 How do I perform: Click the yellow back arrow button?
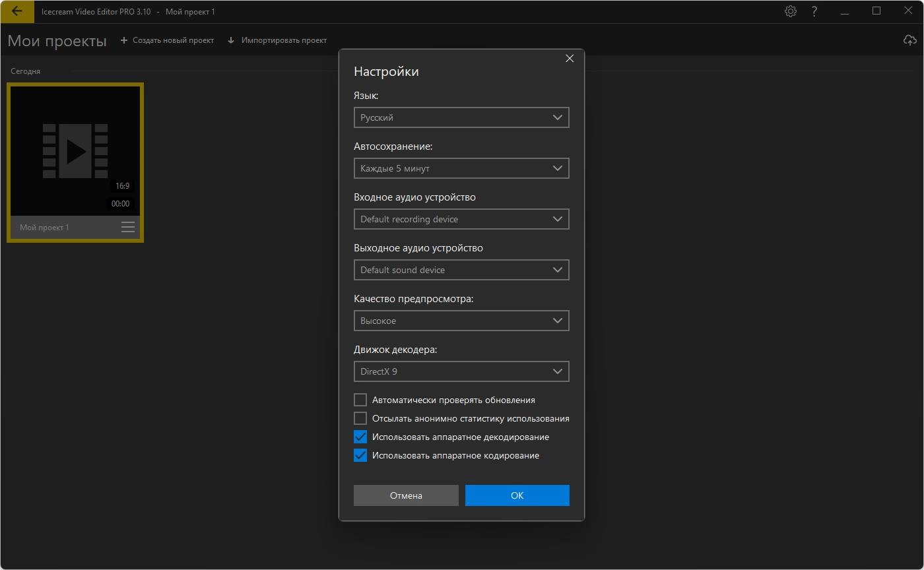click(x=17, y=11)
